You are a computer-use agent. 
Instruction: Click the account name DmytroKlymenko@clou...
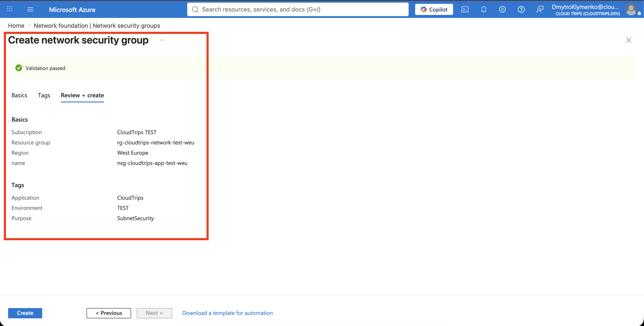(x=585, y=7)
